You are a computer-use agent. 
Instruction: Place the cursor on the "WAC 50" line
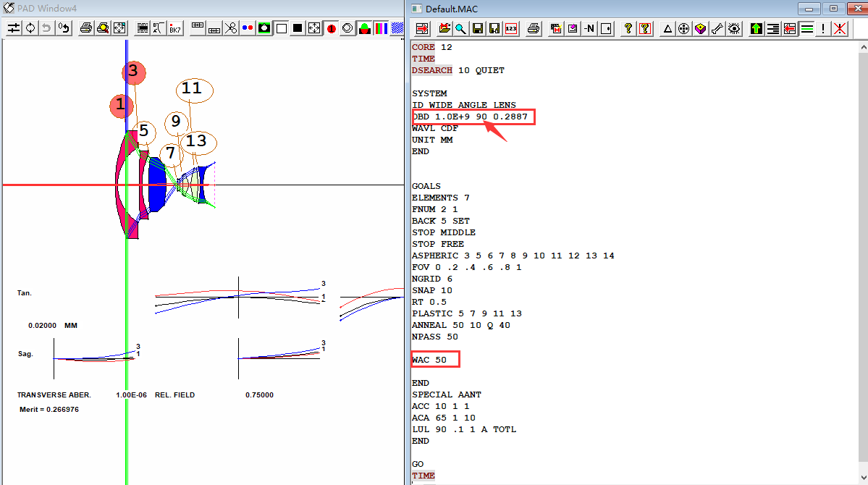434,360
